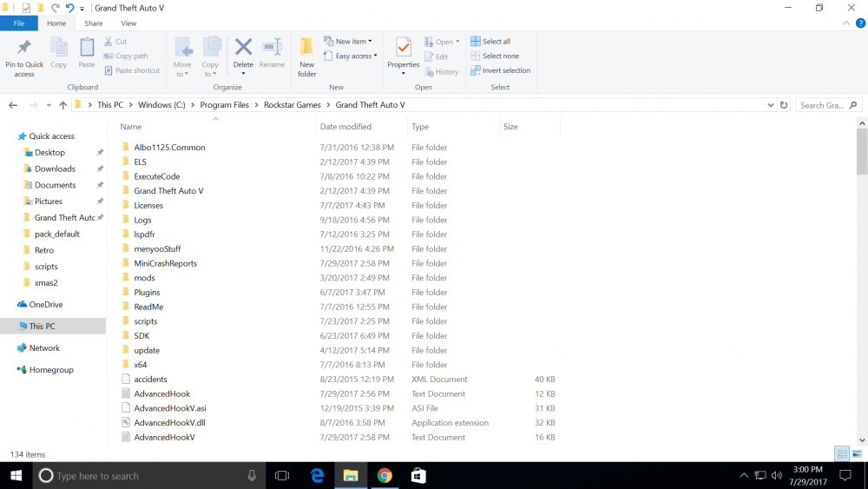The width and height of the screenshot is (868, 489).
Task: Click the Paste clipboard icon
Action: tap(86, 48)
